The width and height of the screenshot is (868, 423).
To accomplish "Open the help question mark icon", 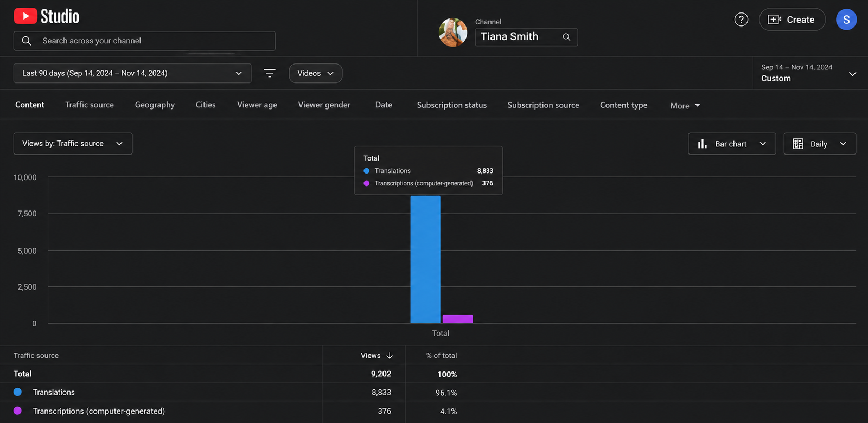I will (x=741, y=20).
